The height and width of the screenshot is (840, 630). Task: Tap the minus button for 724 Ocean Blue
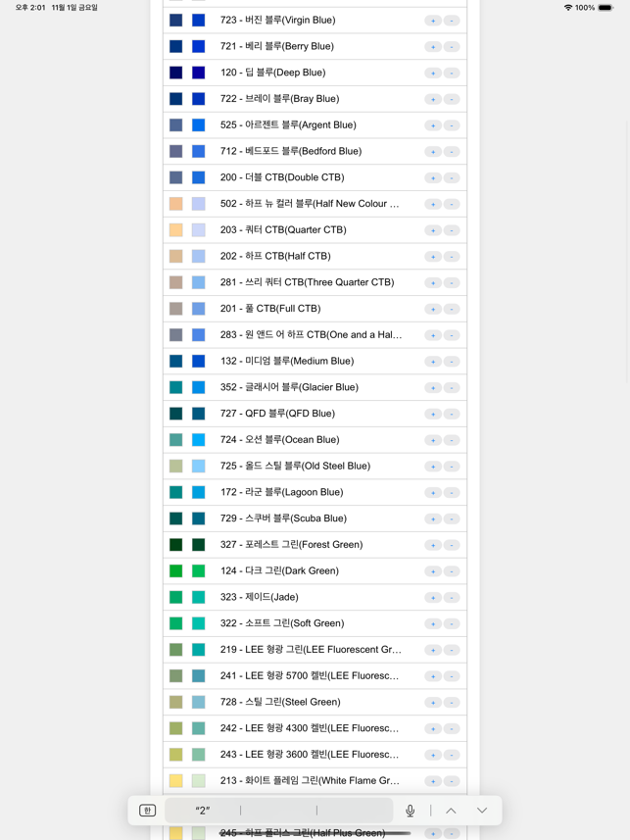tap(452, 440)
